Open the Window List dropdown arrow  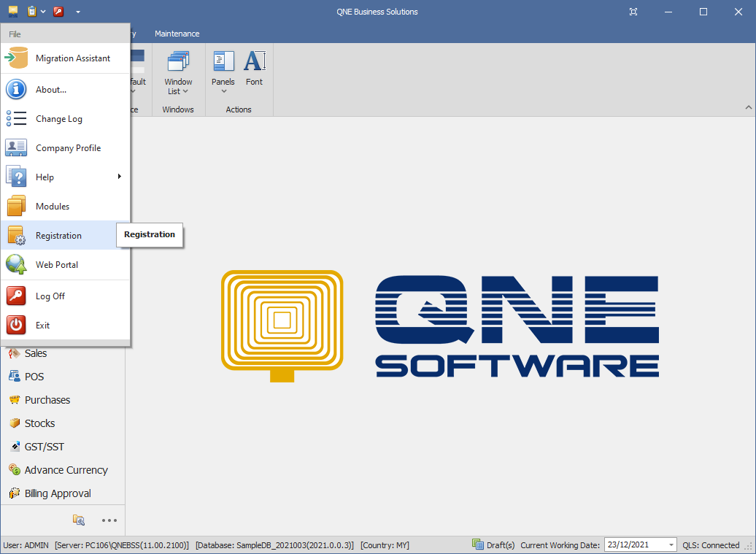pos(185,92)
